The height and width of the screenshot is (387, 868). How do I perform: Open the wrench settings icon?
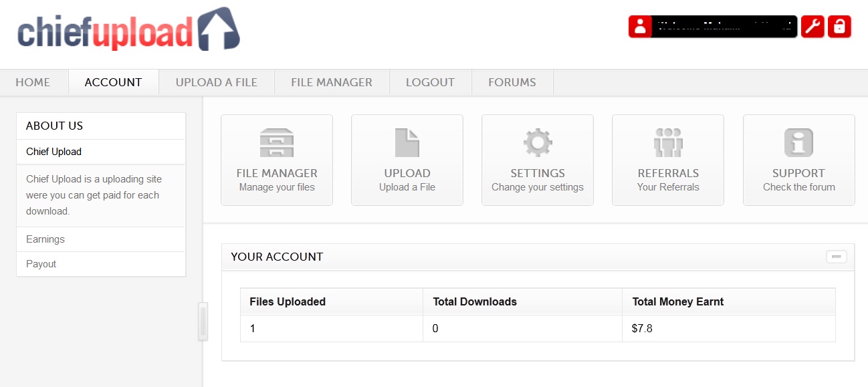(812, 27)
